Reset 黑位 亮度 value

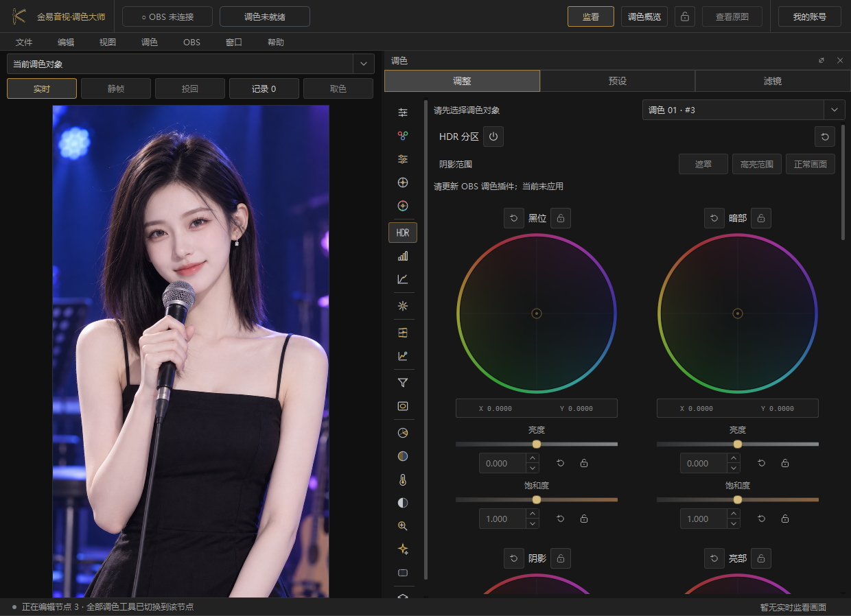click(561, 464)
